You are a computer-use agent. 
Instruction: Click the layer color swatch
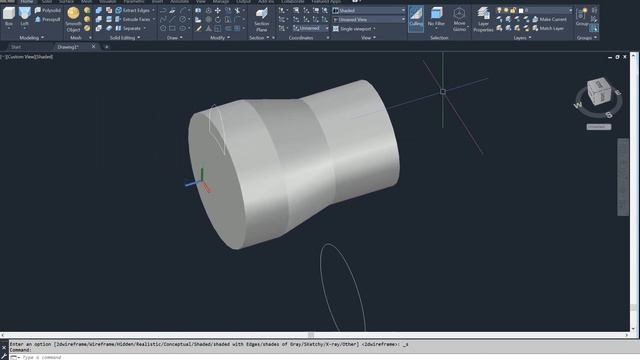[x=521, y=10]
